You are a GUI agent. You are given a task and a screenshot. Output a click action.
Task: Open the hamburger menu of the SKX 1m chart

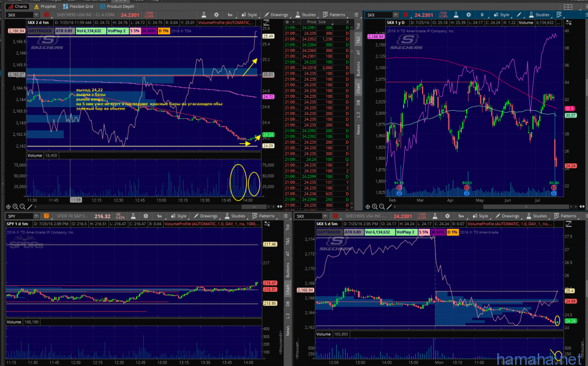(356, 15)
